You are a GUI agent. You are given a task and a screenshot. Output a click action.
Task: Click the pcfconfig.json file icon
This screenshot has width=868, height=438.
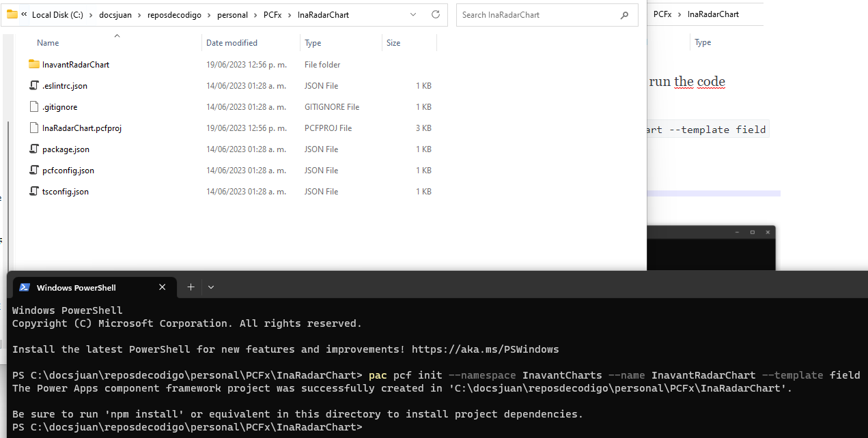(33, 170)
